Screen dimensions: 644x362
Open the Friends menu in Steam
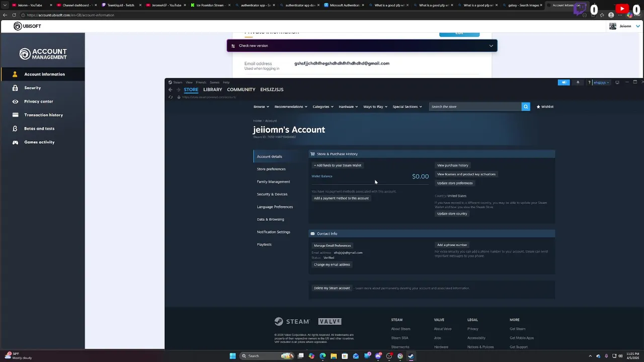[201, 82]
